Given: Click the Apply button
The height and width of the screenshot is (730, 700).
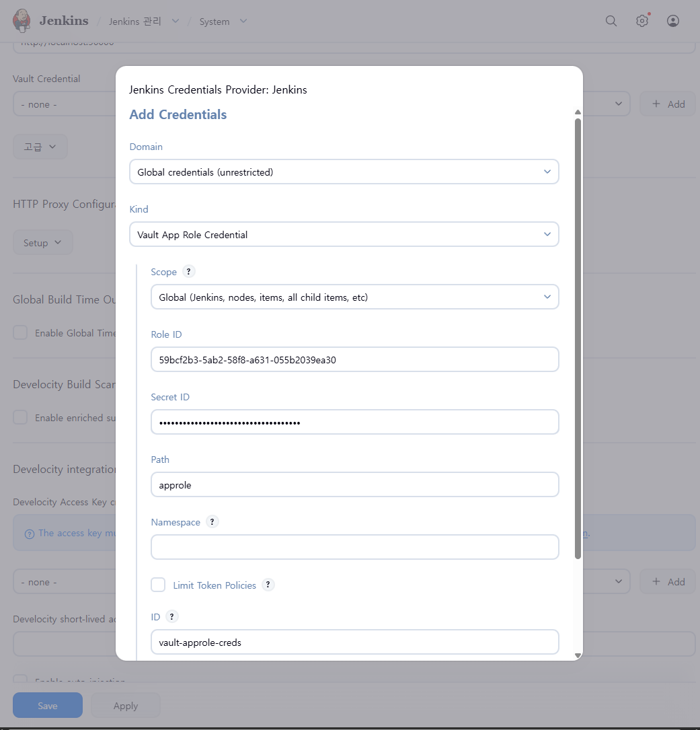Looking at the screenshot, I should (x=126, y=705).
